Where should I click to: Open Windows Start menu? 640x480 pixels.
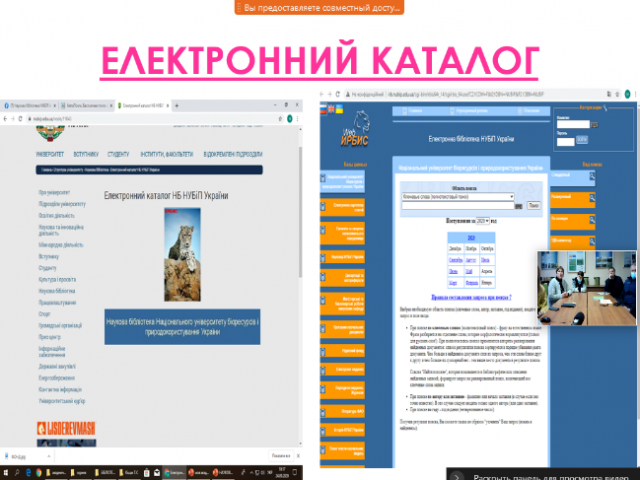[5, 473]
